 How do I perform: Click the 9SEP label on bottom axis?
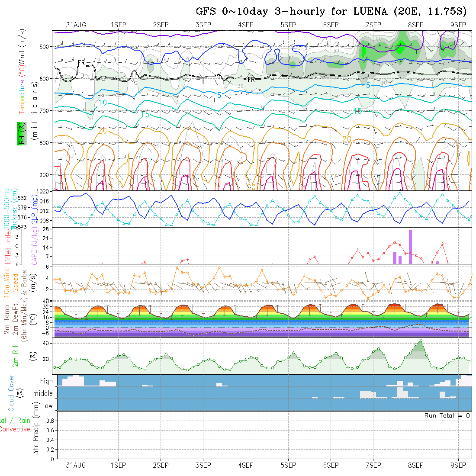click(458, 465)
